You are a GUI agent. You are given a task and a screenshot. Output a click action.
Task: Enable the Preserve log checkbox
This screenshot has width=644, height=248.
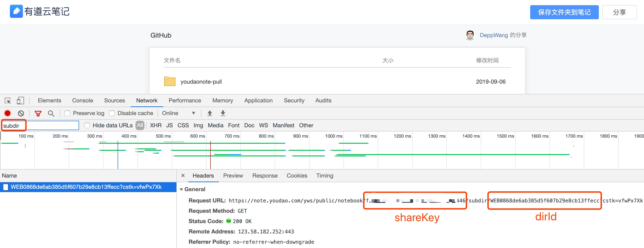[x=67, y=113]
